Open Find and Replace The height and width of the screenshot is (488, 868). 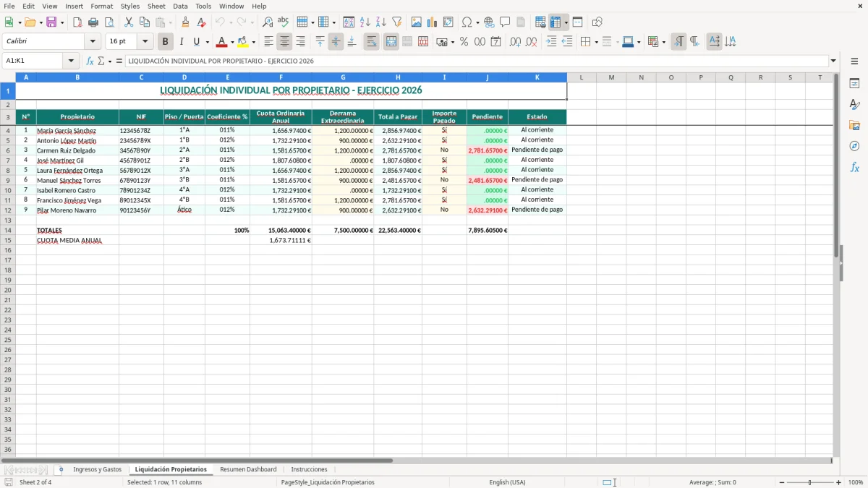click(268, 22)
